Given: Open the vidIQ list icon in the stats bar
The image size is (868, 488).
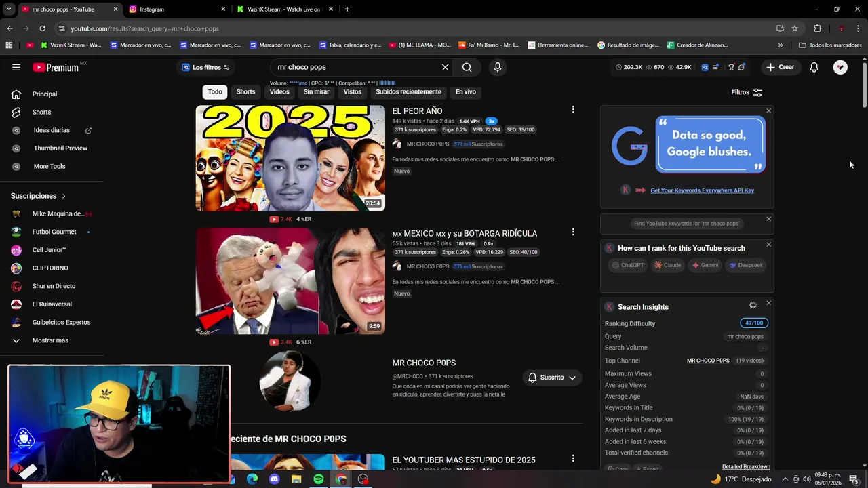Looking at the screenshot, I should pos(716,67).
